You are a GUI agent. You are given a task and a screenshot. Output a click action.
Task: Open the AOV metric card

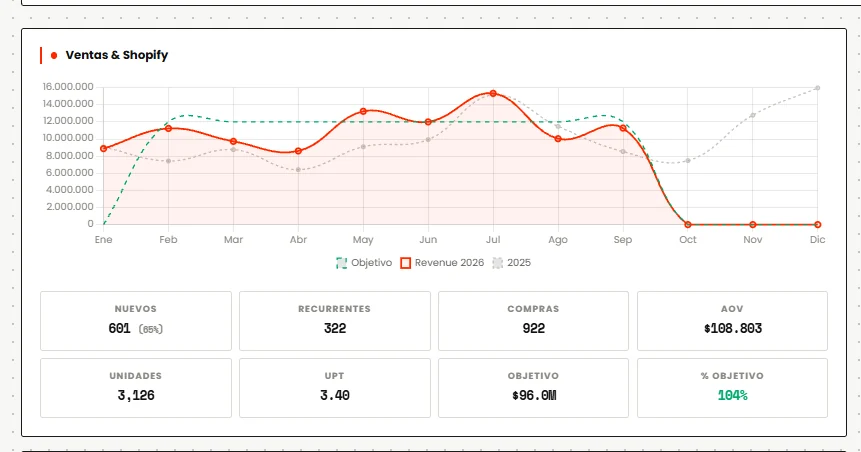[x=732, y=321]
